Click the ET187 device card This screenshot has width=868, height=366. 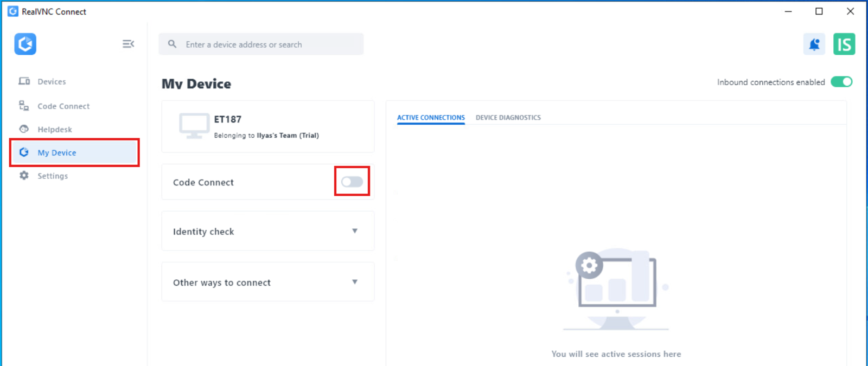pyautogui.click(x=268, y=127)
